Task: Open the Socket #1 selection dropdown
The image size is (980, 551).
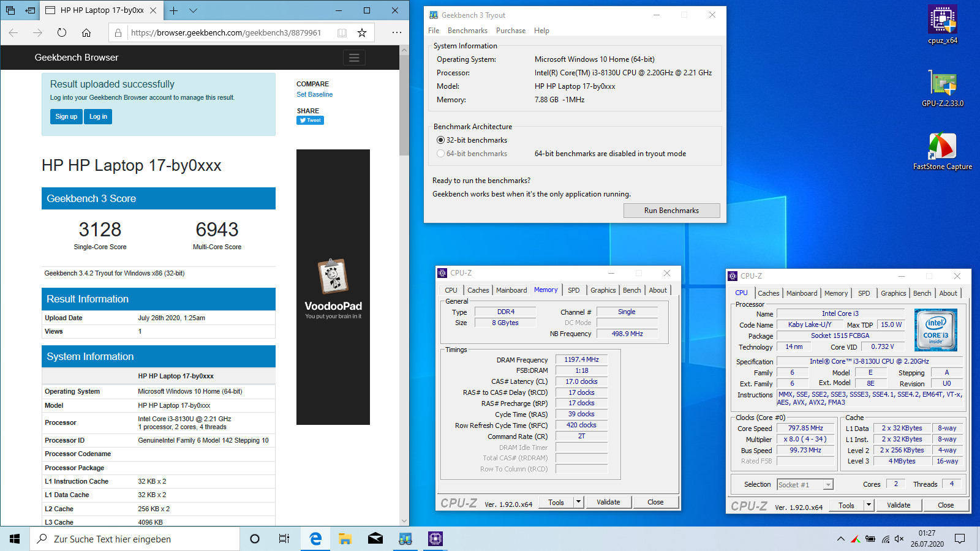Action: click(805, 484)
